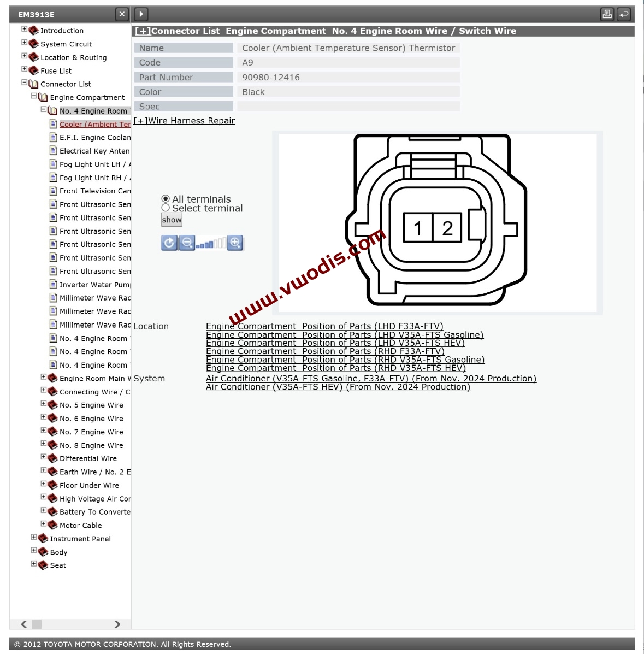This screenshot has height=654, width=644.
Task: Close the EM3913E navigation panel
Action: (122, 14)
